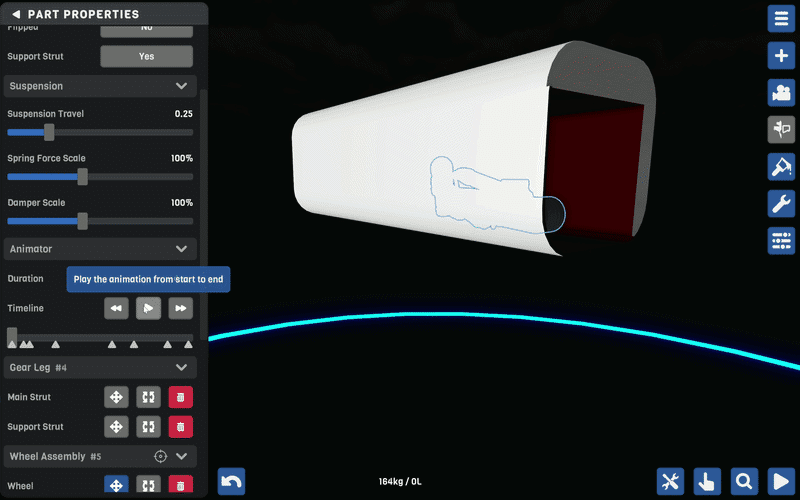The image size is (800, 500).
Task: Move the Wheel part
Action: click(x=116, y=485)
